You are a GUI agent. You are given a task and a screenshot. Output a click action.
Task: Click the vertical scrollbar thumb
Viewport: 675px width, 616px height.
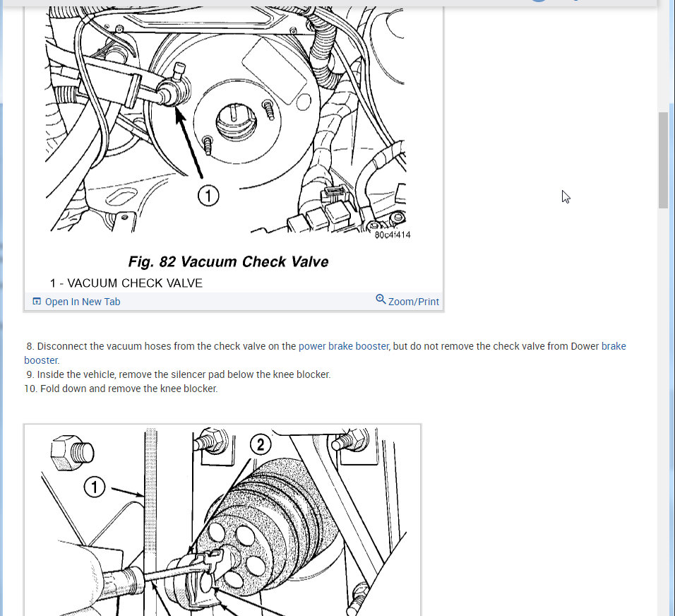[663, 160]
